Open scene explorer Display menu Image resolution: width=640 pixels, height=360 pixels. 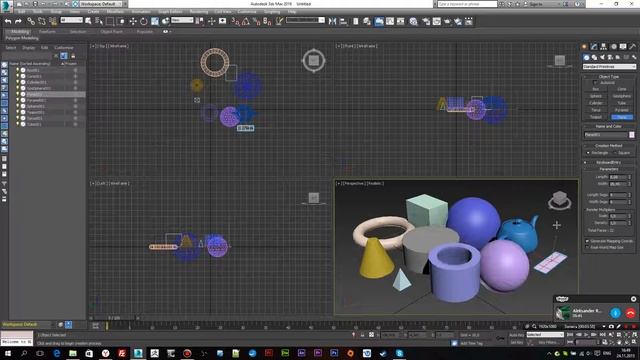(29, 48)
